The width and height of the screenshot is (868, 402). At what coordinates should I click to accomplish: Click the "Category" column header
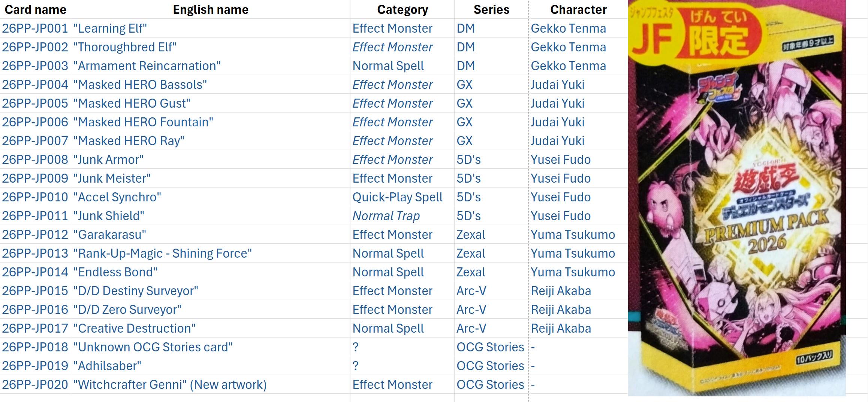(402, 9)
